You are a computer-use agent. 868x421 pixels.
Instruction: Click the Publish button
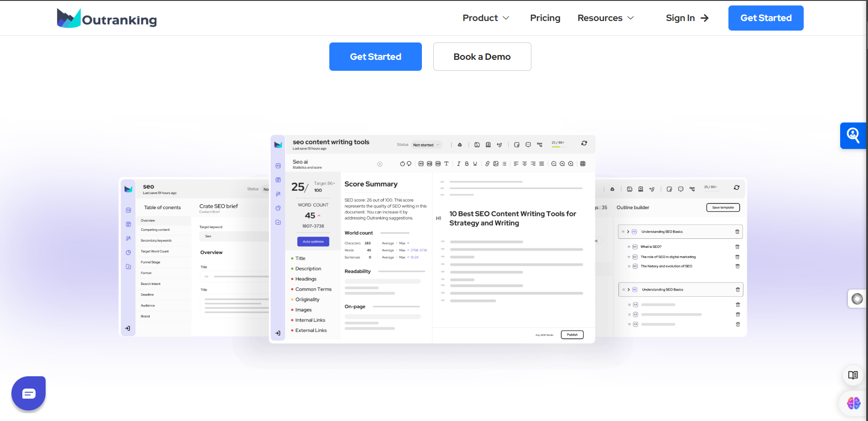pyautogui.click(x=572, y=335)
